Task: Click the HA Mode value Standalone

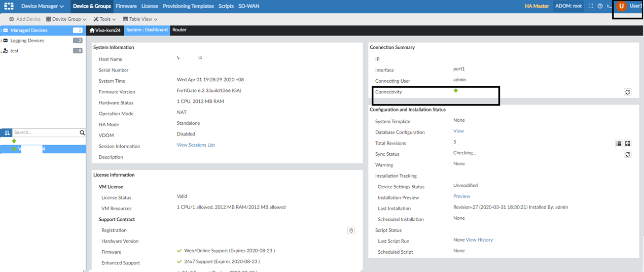Action: (x=189, y=123)
